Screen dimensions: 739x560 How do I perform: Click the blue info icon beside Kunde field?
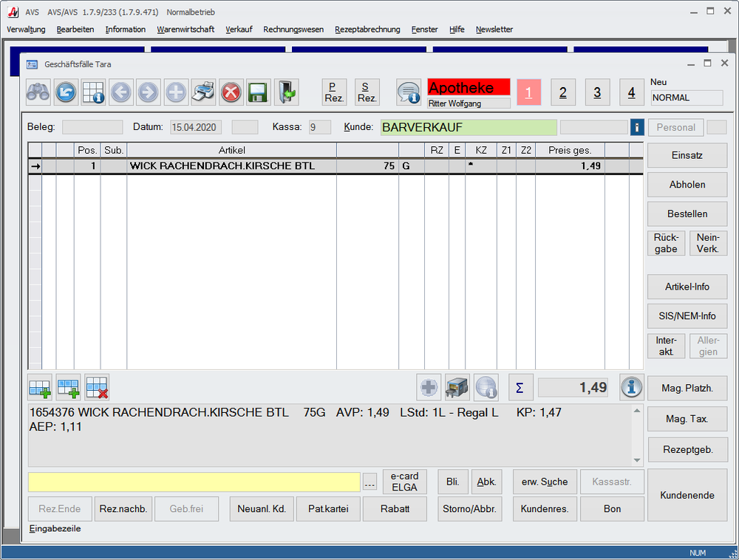tap(637, 127)
